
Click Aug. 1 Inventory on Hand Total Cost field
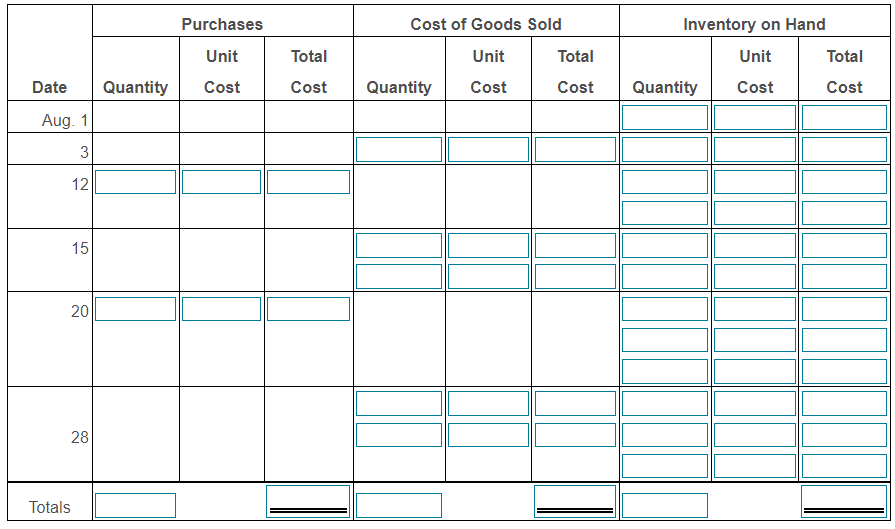[844, 118]
